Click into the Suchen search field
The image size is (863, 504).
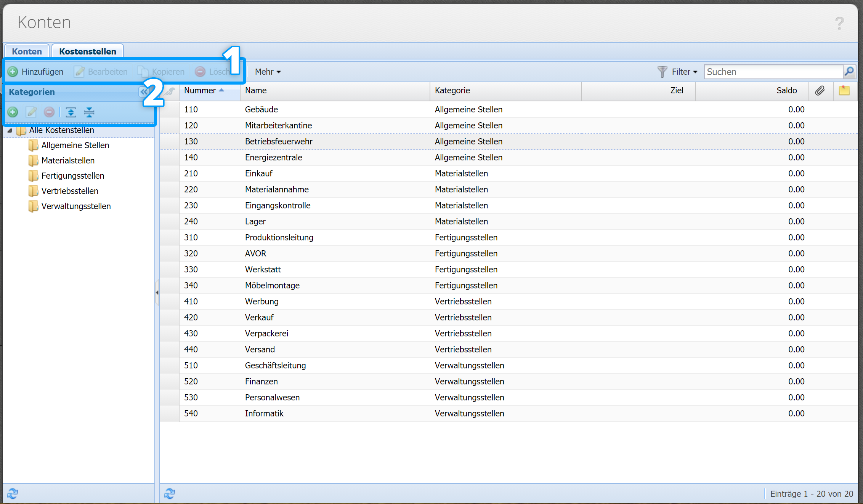773,72
